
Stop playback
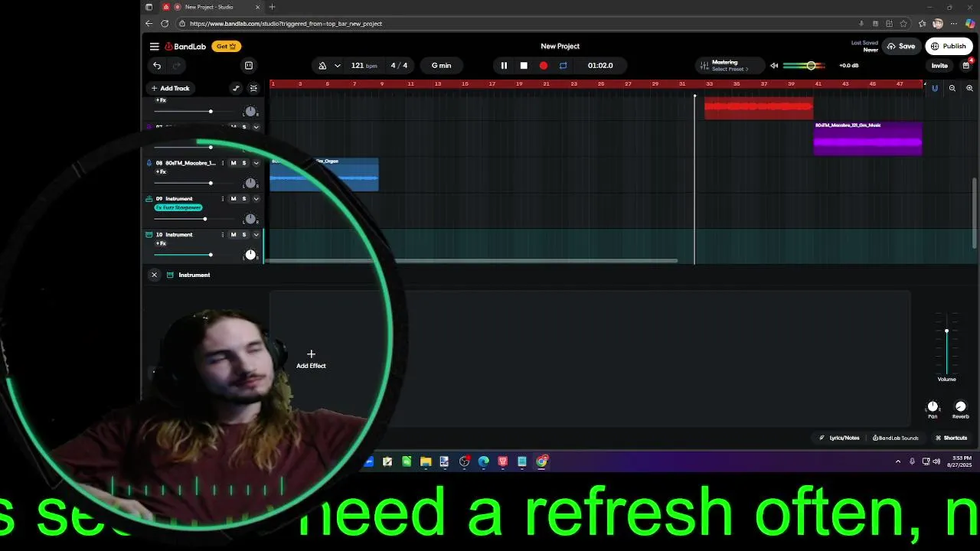(524, 66)
